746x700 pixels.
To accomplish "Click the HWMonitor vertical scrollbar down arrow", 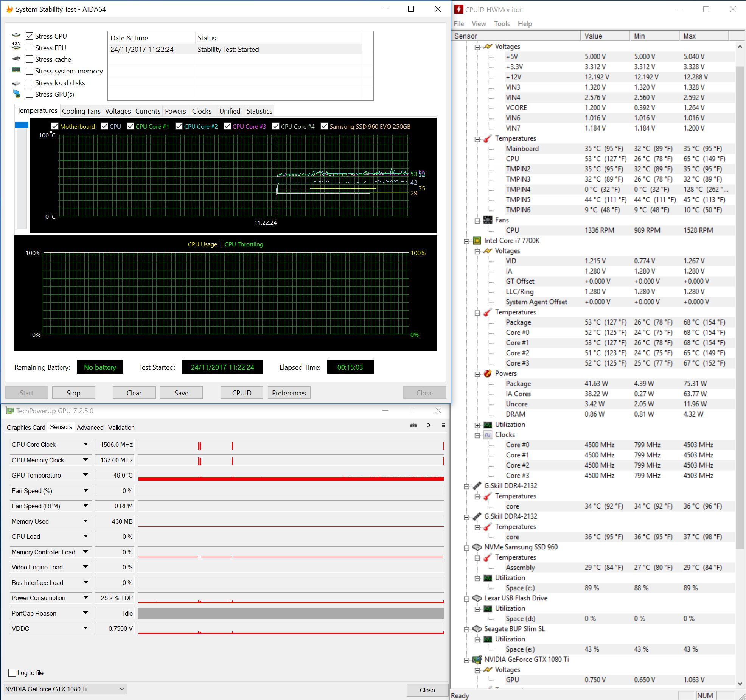I will (740, 684).
